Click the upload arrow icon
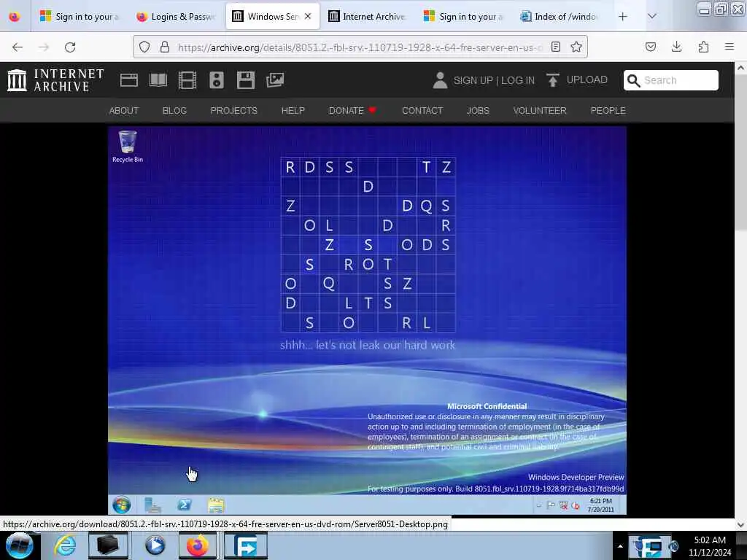Screen dimensions: 747x560 [553, 80]
